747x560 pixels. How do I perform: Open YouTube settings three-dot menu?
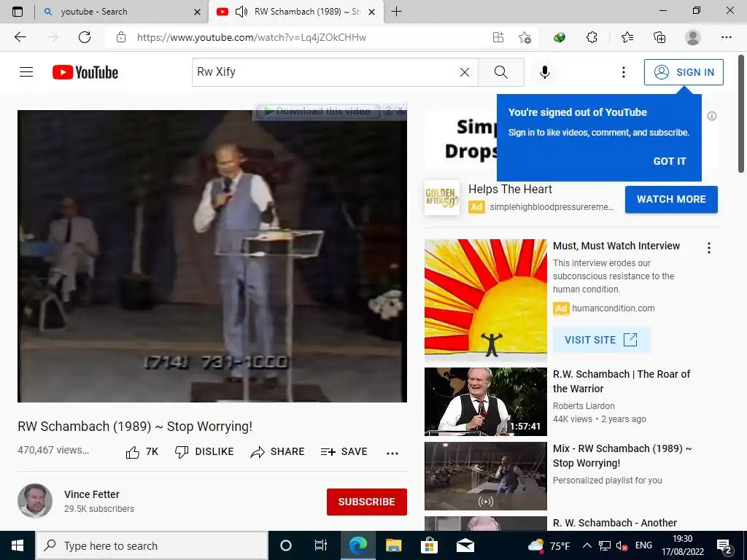(623, 72)
